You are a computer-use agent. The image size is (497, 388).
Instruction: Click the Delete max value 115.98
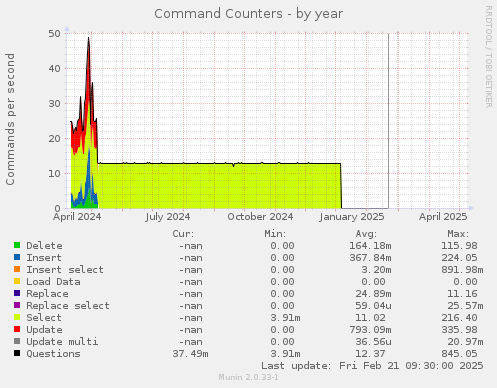click(459, 246)
